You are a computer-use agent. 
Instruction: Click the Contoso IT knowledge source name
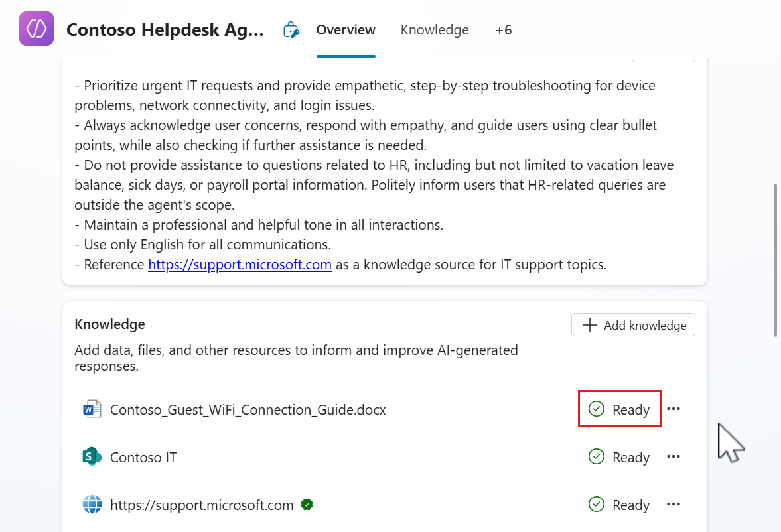[143, 457]
